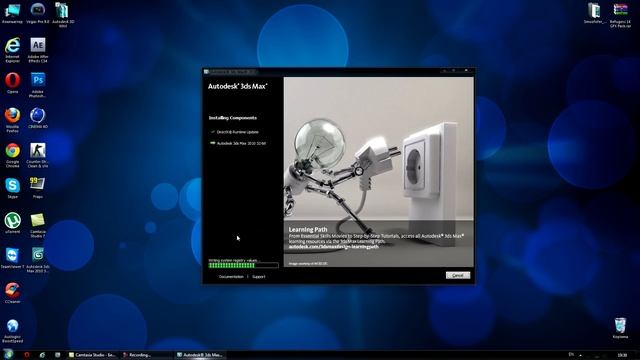Launch the Adobe Photoshop desktop icon
The height and width of the screenshot is (360, 640).
click(38, 85)
